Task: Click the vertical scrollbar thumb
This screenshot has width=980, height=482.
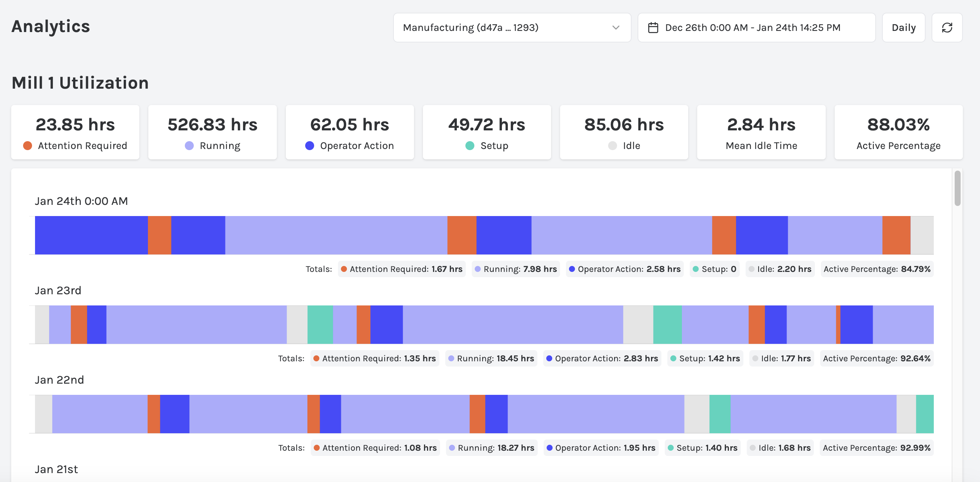Action: [957, 189]
